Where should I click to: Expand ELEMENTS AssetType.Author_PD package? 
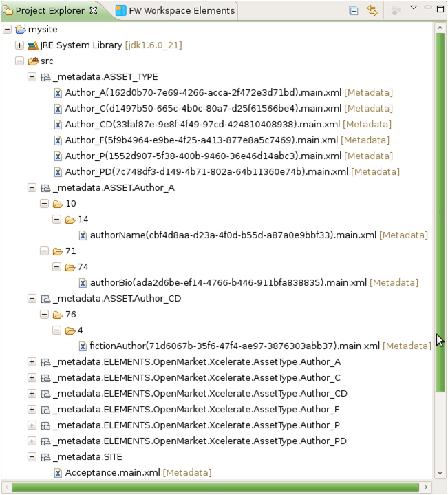tap(32, 441)
